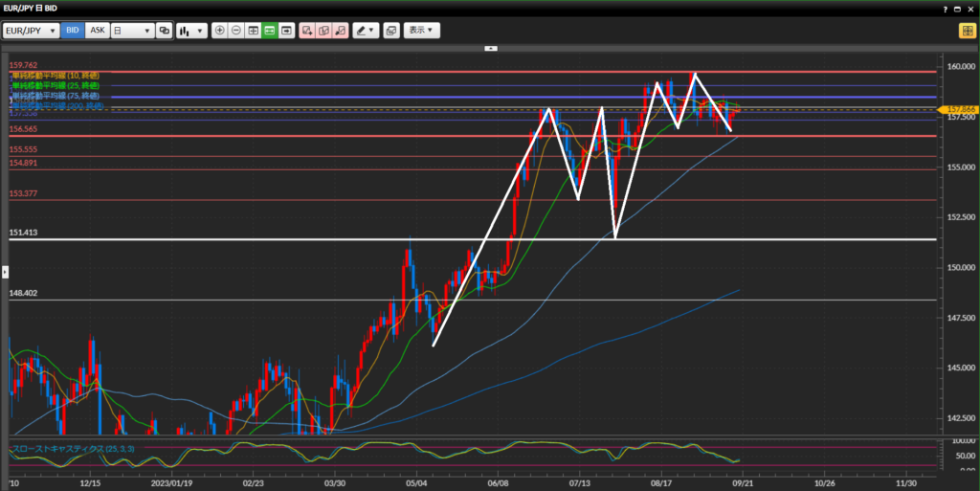Open the 表示 display menu
This screenshot has width=980, height=491.
point(421,31)
